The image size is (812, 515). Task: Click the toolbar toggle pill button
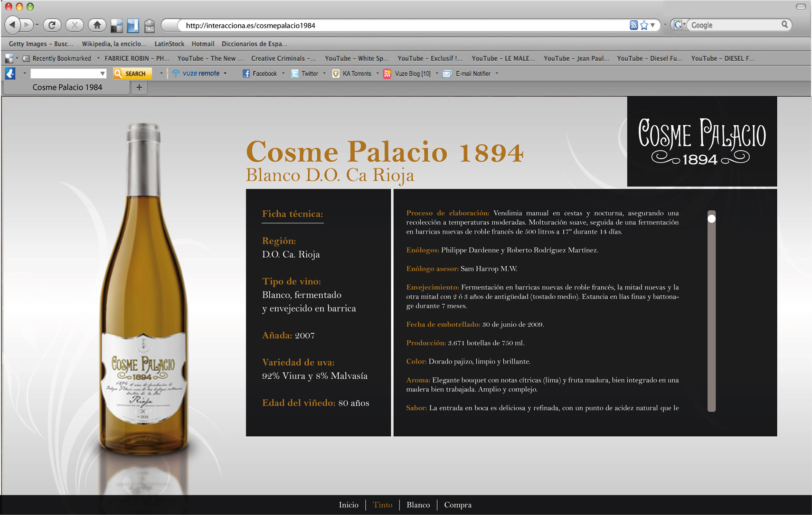click(x=801, y=6)
